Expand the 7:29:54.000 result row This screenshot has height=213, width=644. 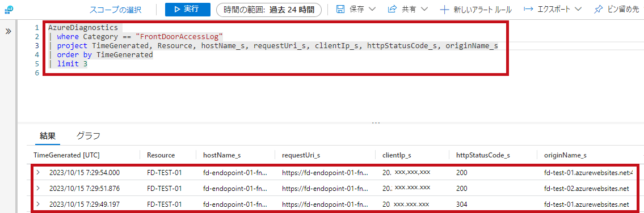coord(38,172)
